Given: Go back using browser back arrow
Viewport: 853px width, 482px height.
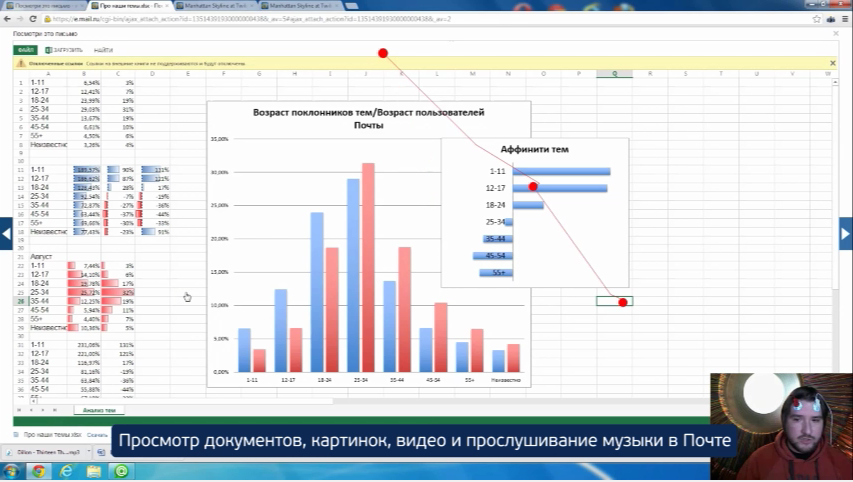Looking at the screenshot, I should tap(7, 18).
